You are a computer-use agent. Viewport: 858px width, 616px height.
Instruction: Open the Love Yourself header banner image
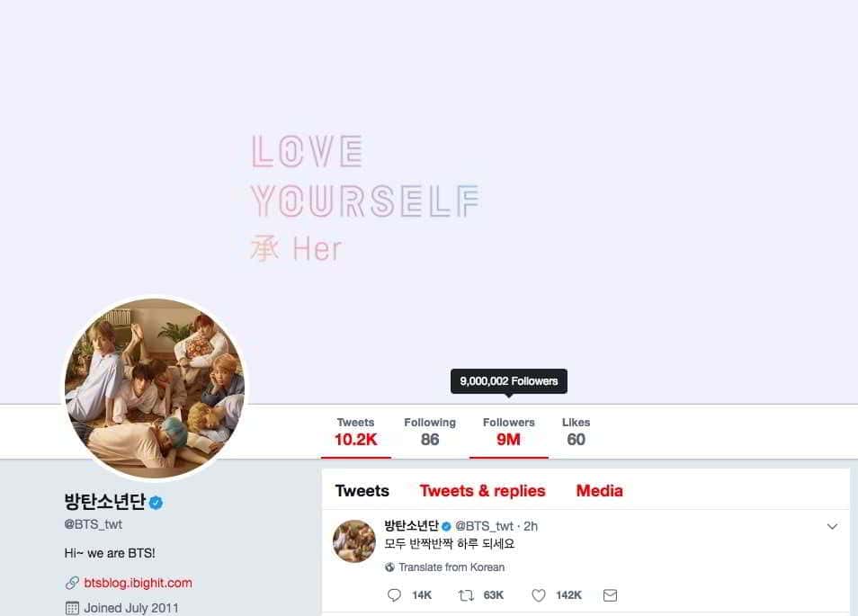click(429, 201)
